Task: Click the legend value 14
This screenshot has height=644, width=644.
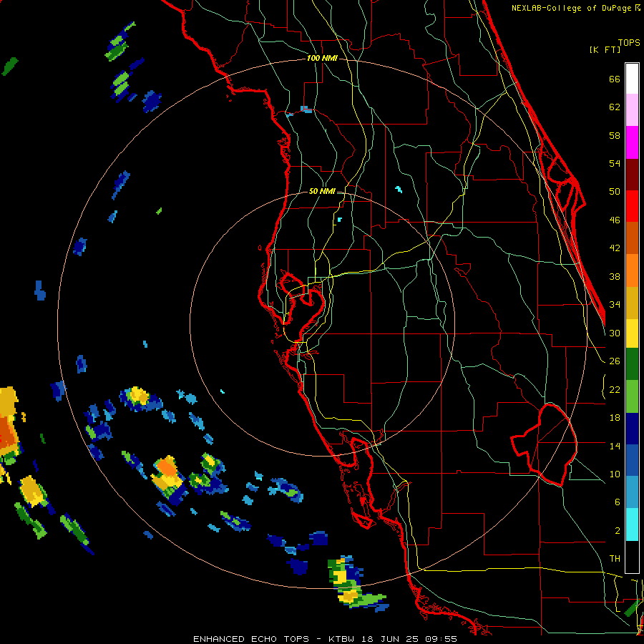Action: pyautogui.click(x=615, y=446)
